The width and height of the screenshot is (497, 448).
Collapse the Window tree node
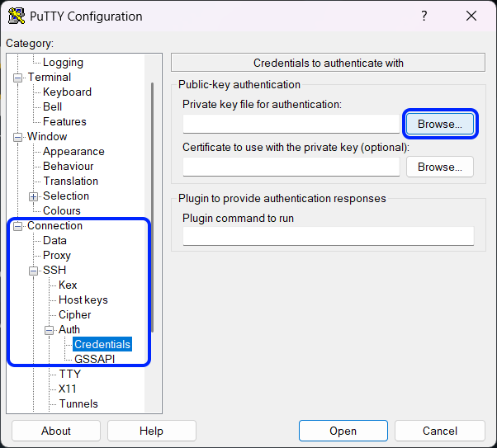(18, 137)
